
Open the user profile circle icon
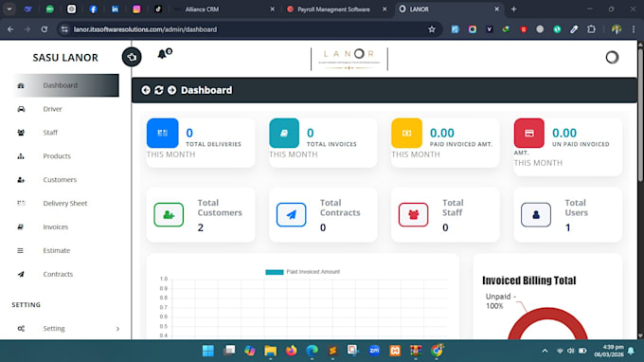(x=612, y=57)
